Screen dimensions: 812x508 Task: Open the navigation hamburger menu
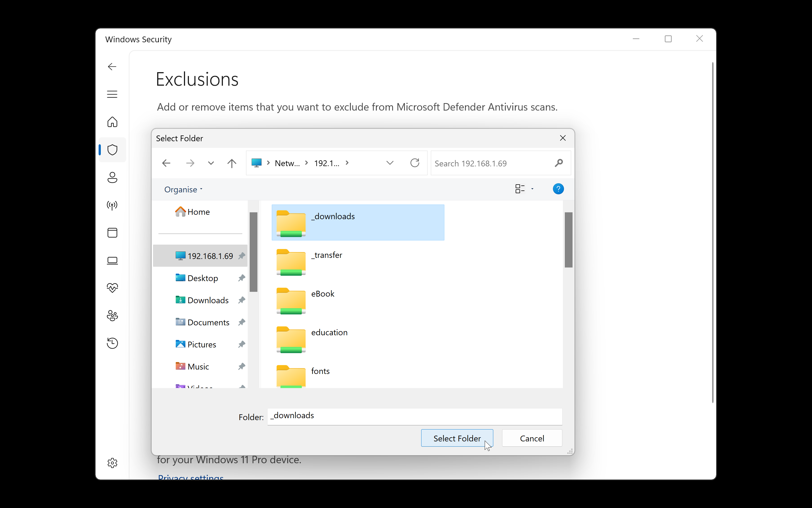pyautogui.click(x=112, y=95)
